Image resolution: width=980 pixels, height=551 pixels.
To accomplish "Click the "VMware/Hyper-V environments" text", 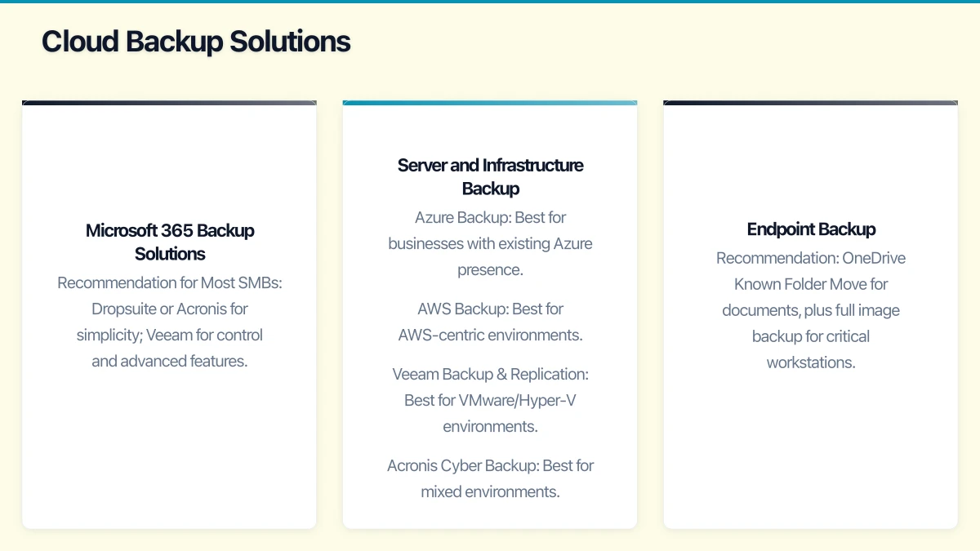I will [490, 400].
